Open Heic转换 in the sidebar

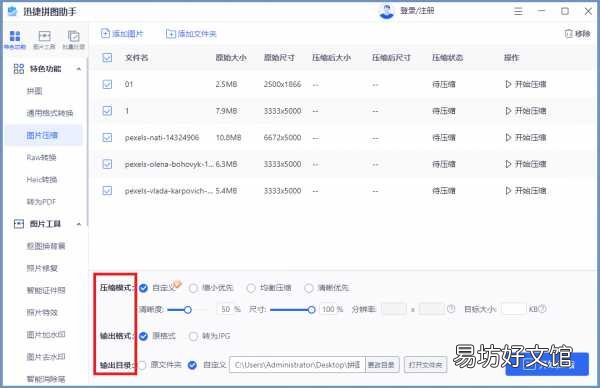tap(42, 179)
